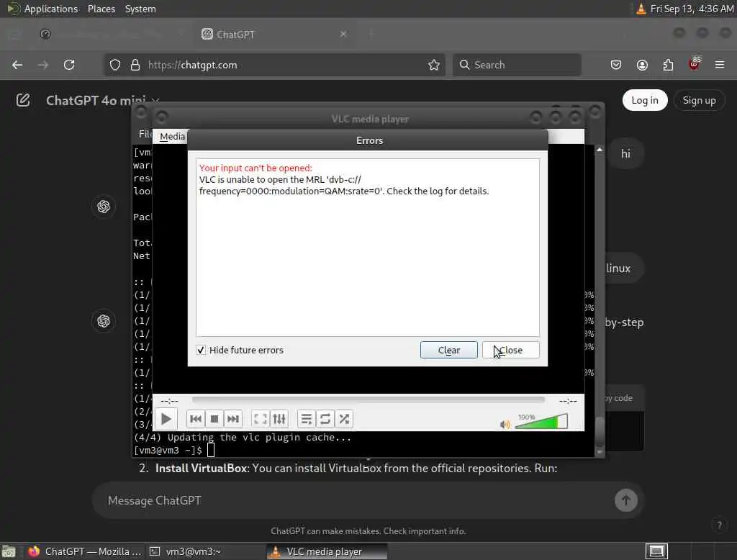Clear the VLC error messages
737x560 pixels.
[x=449, y=350]
